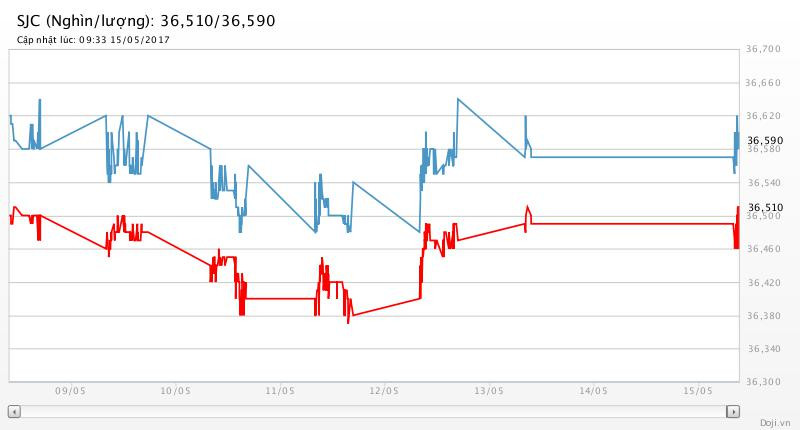Click the 36,380 y-axis label
Viewport: 800px width, 430px height.
764,316
